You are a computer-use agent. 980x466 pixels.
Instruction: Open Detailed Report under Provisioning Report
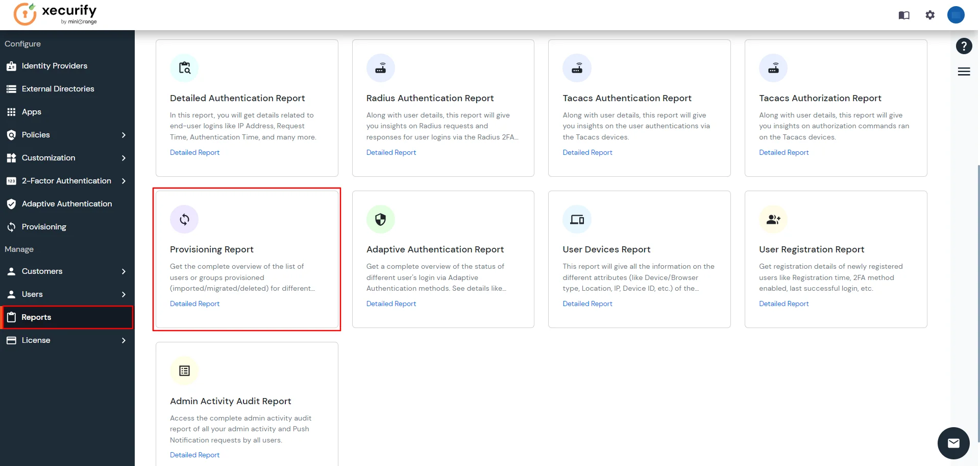tap(194, 304)
